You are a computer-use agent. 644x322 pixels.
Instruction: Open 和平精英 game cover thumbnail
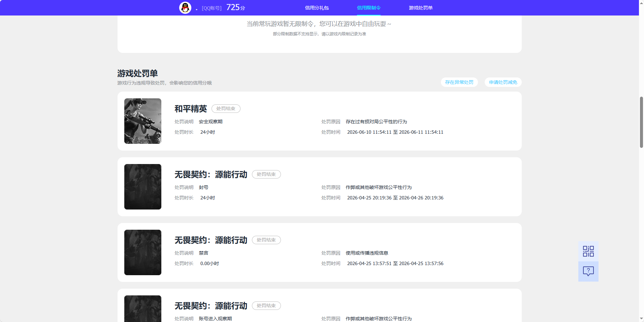click(x=143, y=121)
